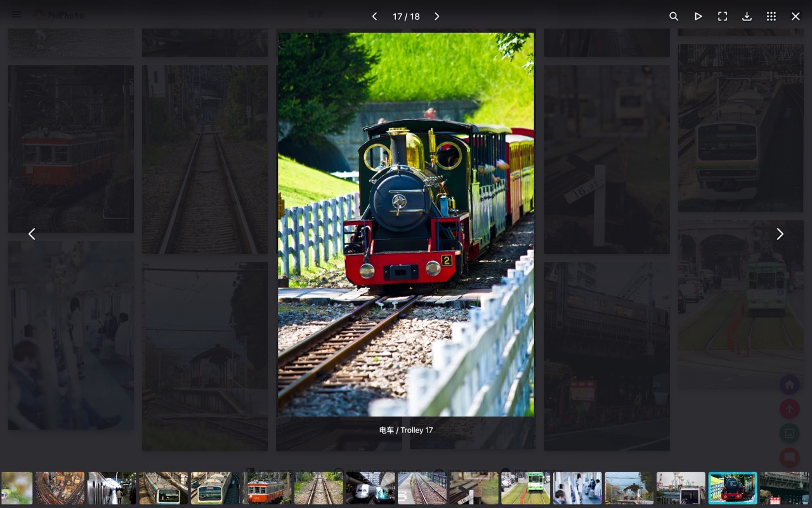Toggle the thumbnail grid icon
The height and width of the screenshot is (508, 812).
pos(771,17)
